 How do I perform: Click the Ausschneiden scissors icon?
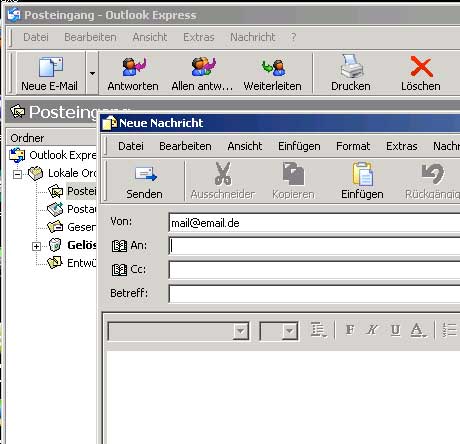tap(223, 174)
